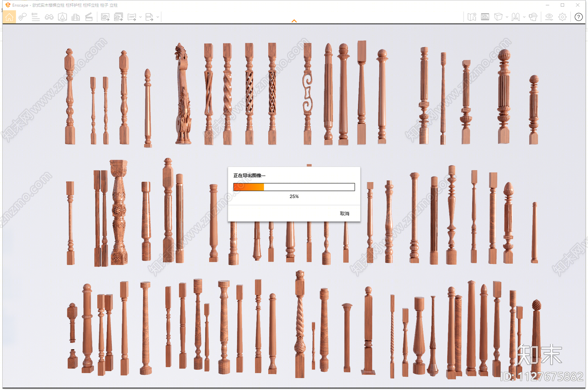Expand the projection mode dropdown arrow
Viewport: 588px width, 391px height.
(x=524, y=17)
